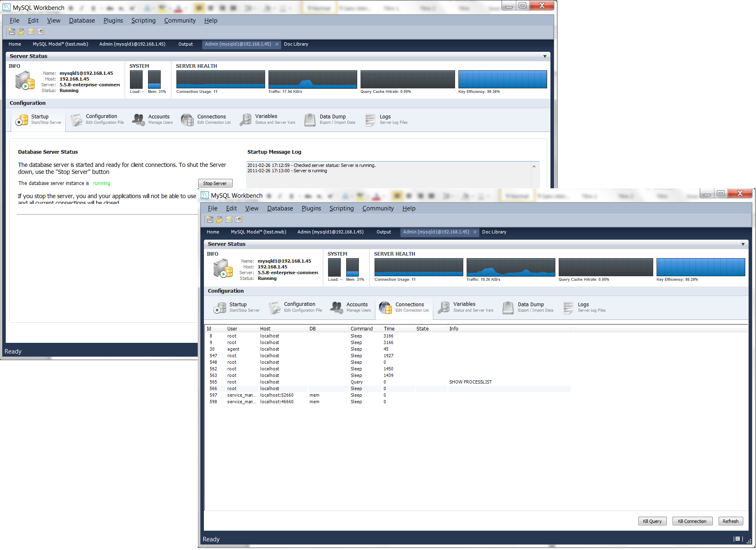Refresh the connections list
This screenshot has width=756, height=550.
coord(731,521)
